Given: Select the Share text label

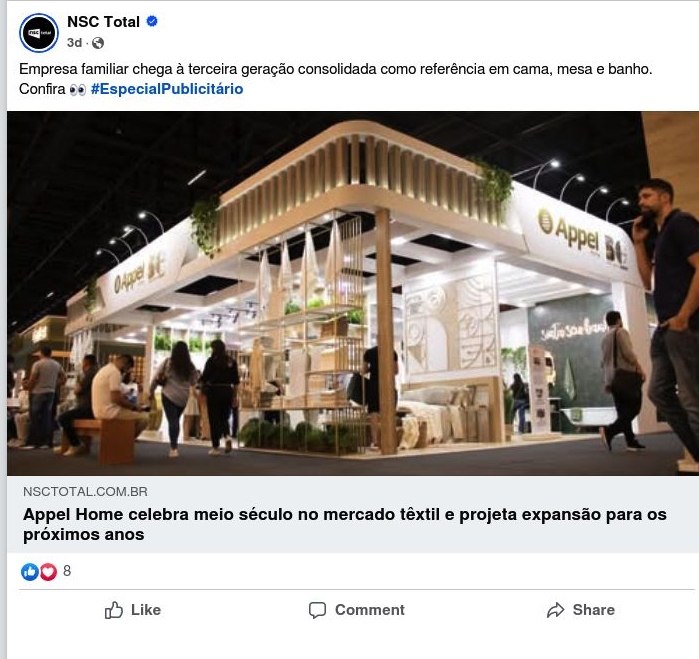Looking at the screenshot, I should 593,610.
